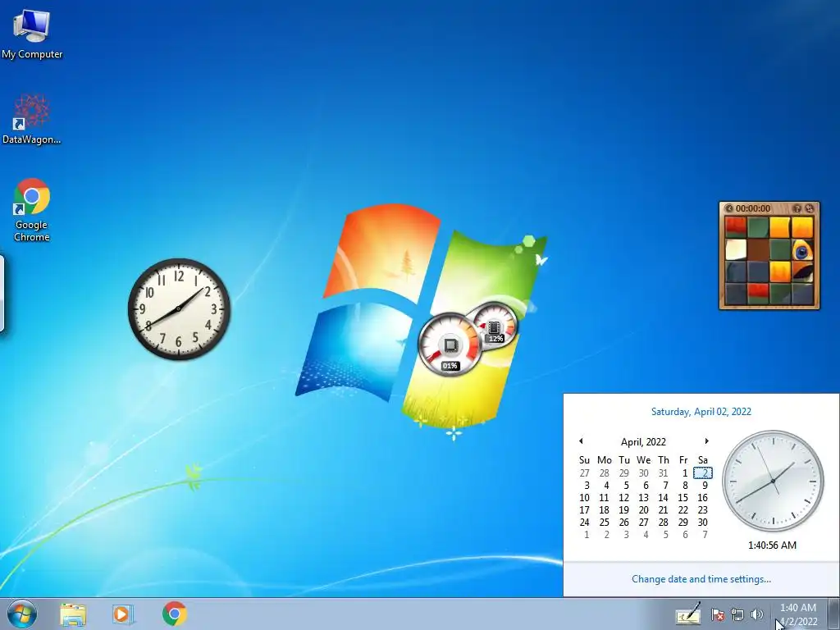Select April 24 in the calendar
The height and width of the screenshot is (630, 840).
tap(584, 523)
